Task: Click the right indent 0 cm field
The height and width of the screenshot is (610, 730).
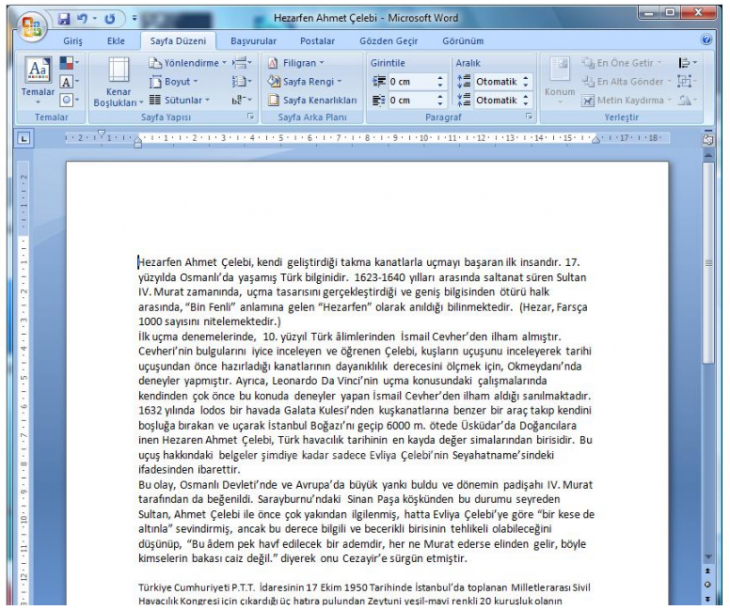Action: 412,100
